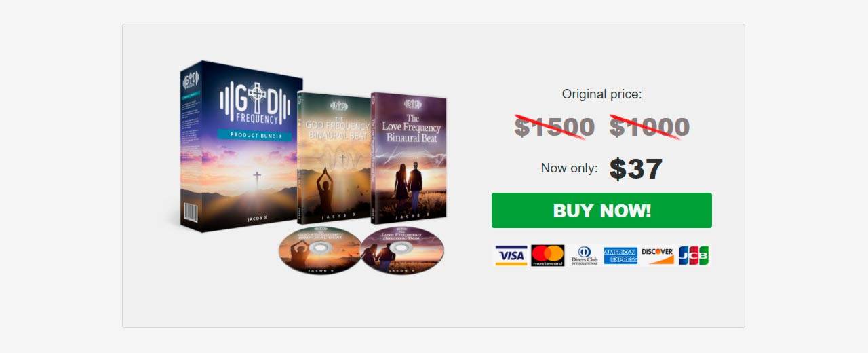Select the Visa card icon
This screenshot has height=353, width=868.
(x=511, y=255)
